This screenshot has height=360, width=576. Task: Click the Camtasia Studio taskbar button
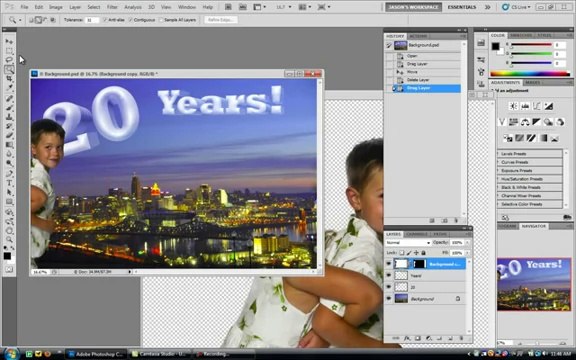pos(160,354)
